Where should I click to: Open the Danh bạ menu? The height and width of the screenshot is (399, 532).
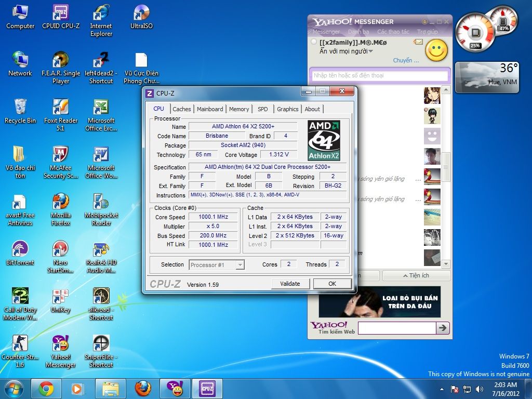(358, 32)
